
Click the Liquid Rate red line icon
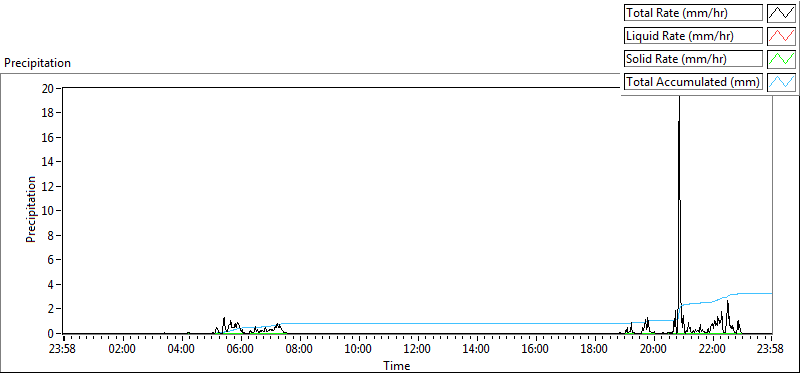tap(782, 36)
